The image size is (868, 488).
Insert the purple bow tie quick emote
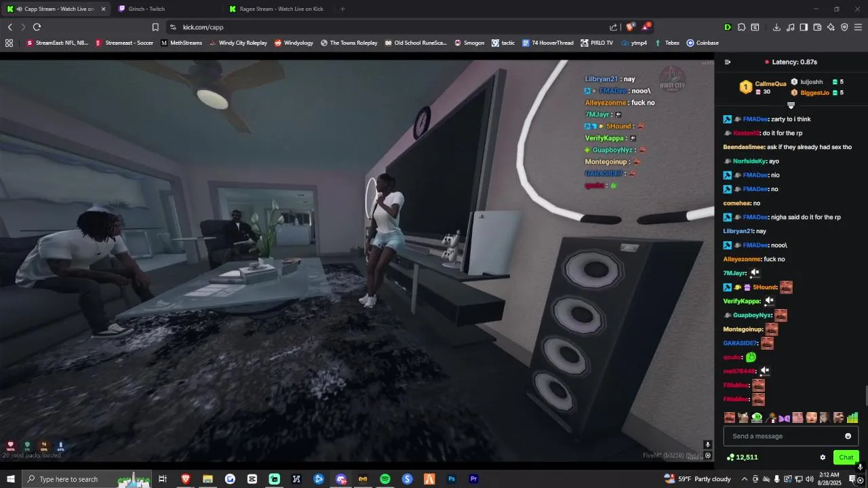(x=784, y=418)
